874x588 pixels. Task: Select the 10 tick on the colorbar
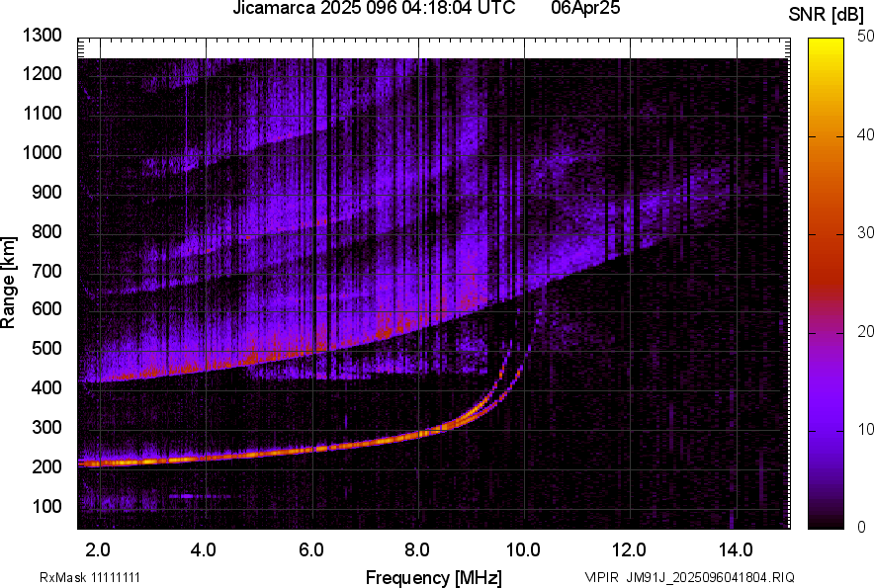point(867,430)
